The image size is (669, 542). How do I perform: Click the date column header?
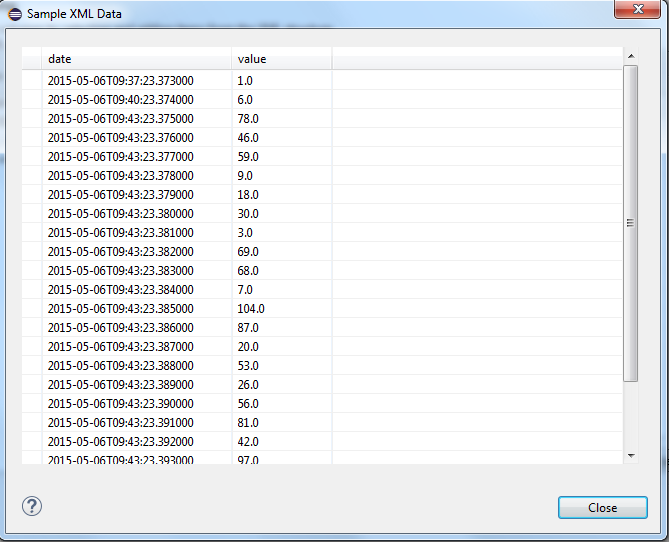click(x=137, y=59)
